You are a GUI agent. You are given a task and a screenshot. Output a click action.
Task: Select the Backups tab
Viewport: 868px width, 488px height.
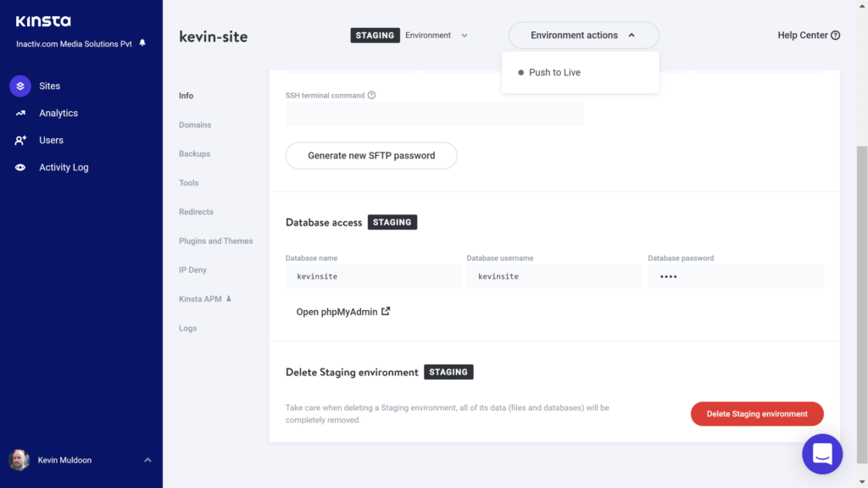coord(194,154)
